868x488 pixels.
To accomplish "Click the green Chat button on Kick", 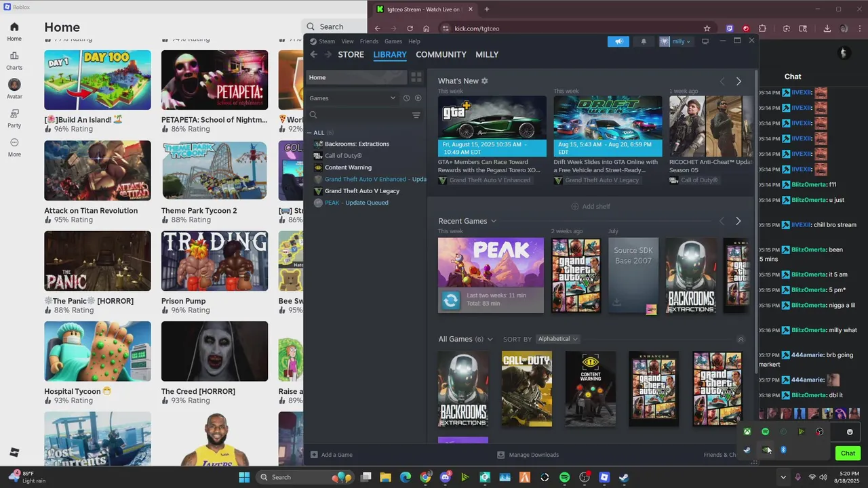I will [x=848, y=453].
